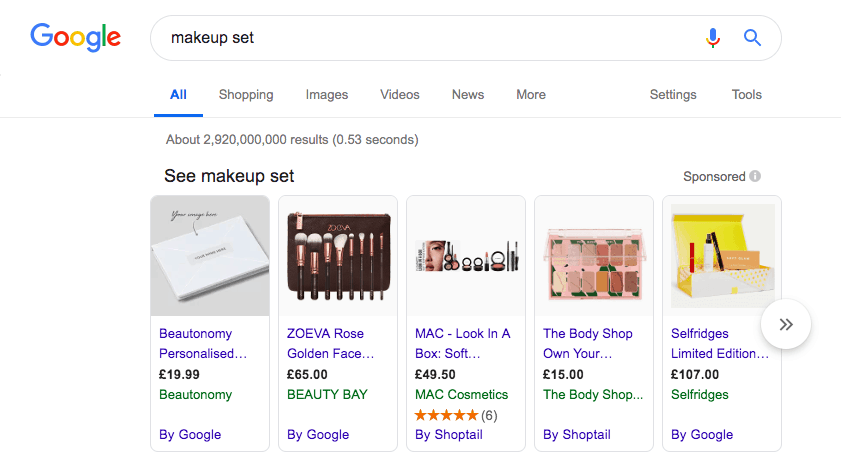Viewport: 841px width, 470px height.
Task: Open the Settings menu
Action: point(672,95)
